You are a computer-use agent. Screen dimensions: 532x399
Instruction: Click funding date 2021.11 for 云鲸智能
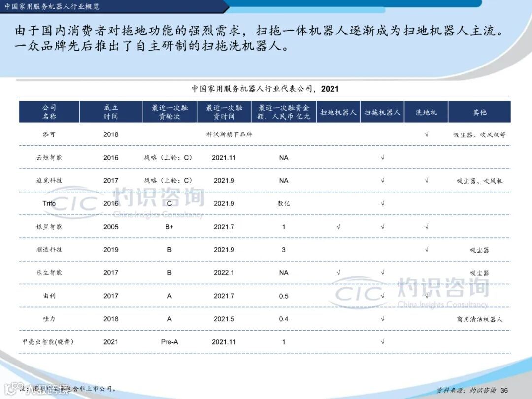(x=224, y=158)
